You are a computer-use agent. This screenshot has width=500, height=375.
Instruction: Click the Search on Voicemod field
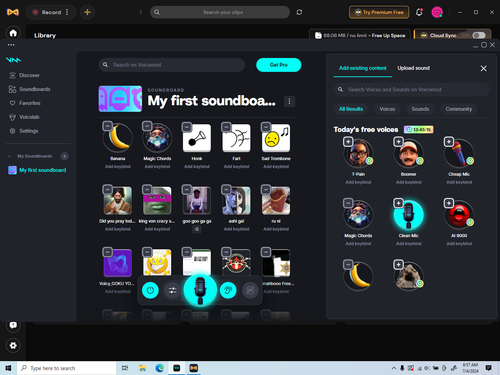(172, 65)
